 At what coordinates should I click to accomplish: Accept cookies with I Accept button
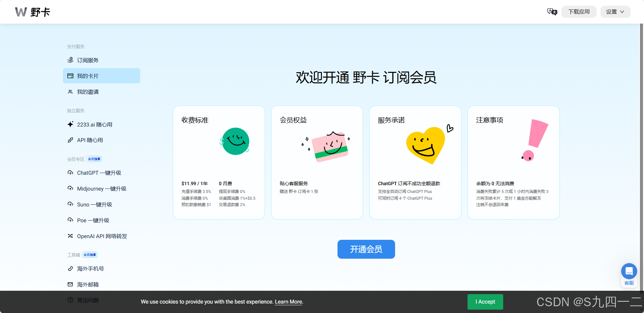485,302
